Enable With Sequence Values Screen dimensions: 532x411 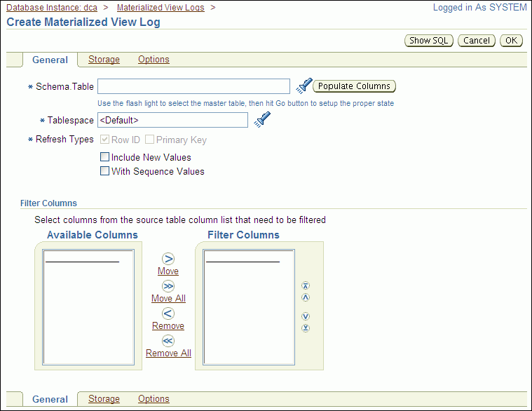coord(105,170)
